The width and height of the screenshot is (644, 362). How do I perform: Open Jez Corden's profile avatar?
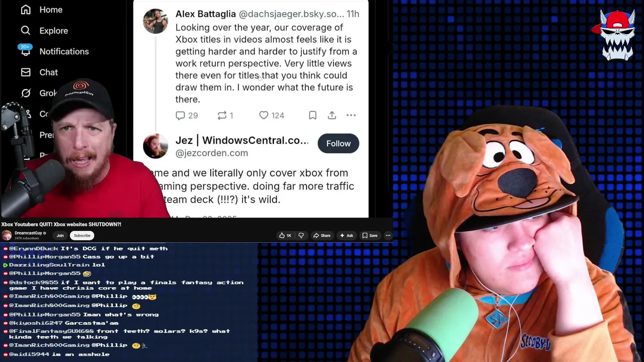pos(155,146)
